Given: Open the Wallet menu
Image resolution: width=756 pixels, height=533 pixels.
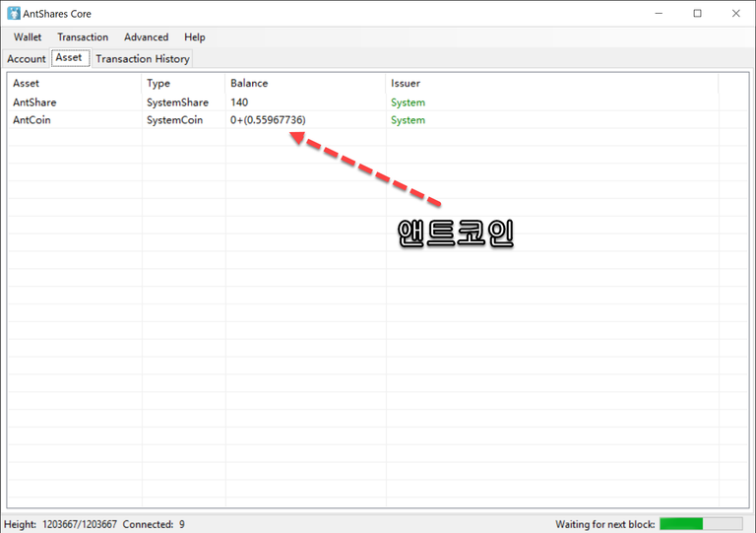Looking at the screenshot, I should click(28, 37).
